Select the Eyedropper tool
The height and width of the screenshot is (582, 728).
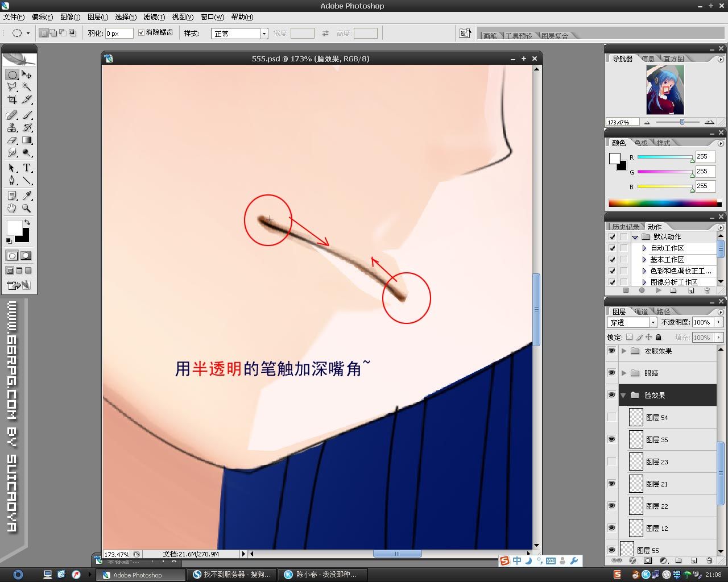(x=27, y=196)
